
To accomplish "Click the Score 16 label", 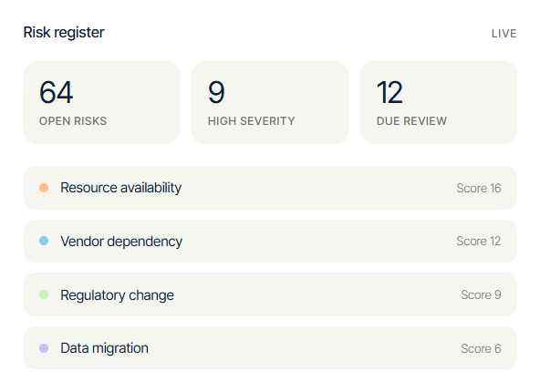I will tap(479, 189).
